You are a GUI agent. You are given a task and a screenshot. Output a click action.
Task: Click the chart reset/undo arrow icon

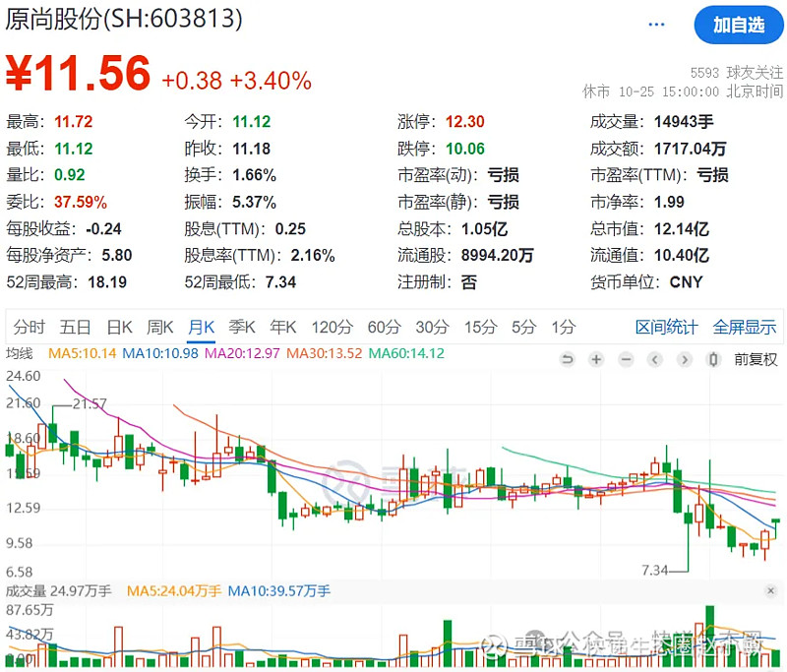[x=568, y=359]
